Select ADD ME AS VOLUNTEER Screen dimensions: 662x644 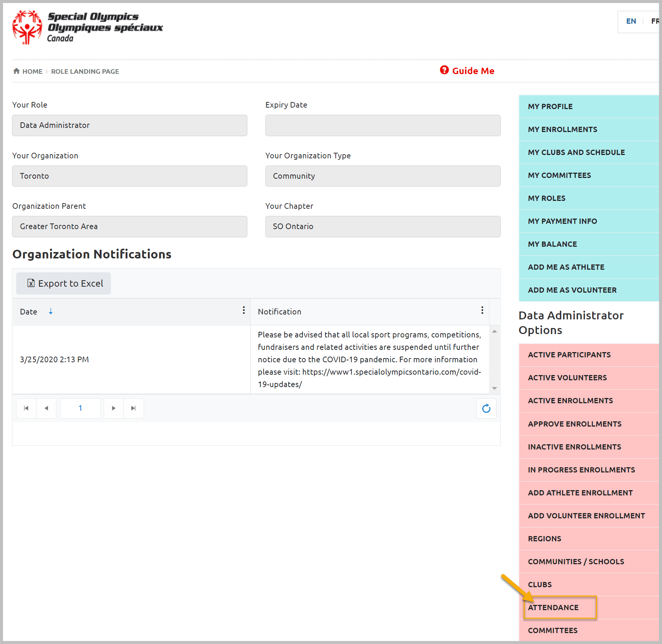(x=589, y=290)
